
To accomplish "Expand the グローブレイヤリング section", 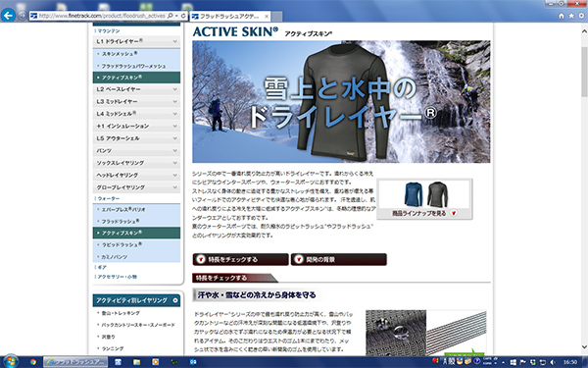I will [136, 187].
